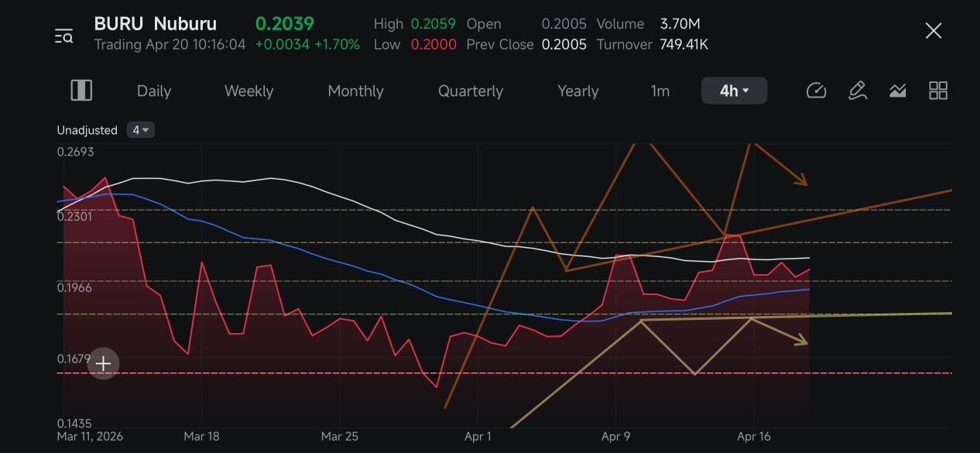Viewport: 980px width, 453px height.
Task: Select the pencil drawing tool
Action: (x=857, y=91)
